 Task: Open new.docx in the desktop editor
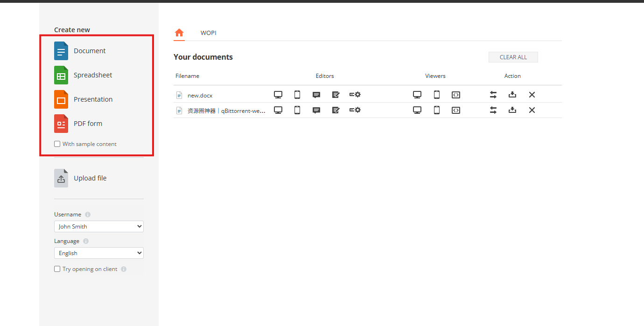coord(278,95)
